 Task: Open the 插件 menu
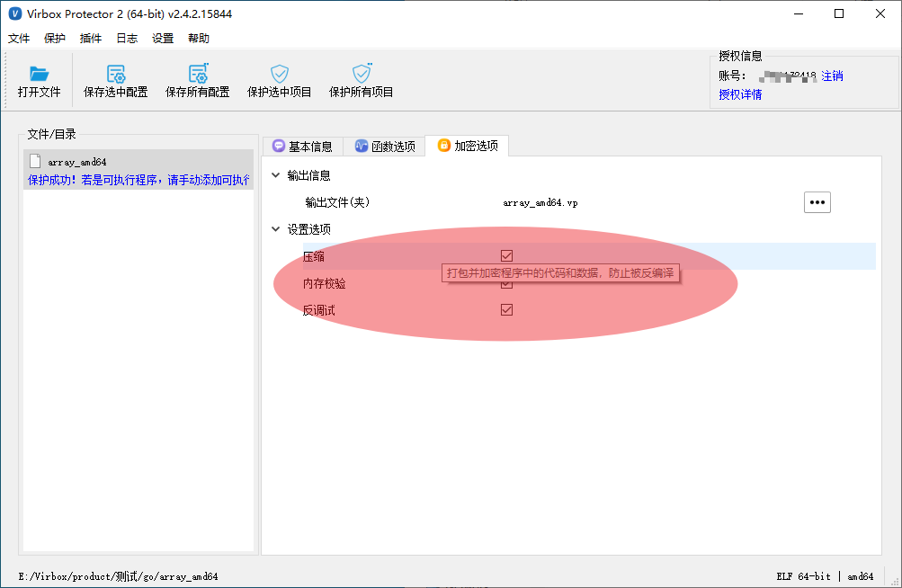tap(91, 39)
